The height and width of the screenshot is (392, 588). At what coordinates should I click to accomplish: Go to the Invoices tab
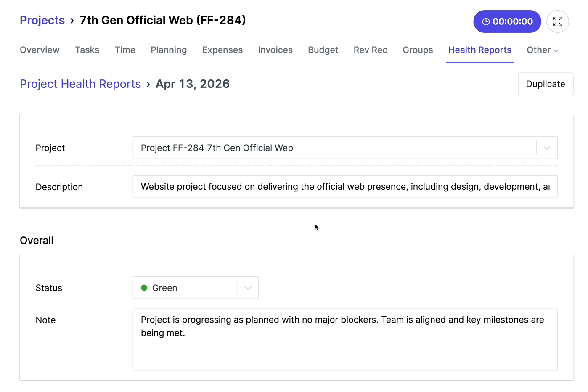coord(275,50)
